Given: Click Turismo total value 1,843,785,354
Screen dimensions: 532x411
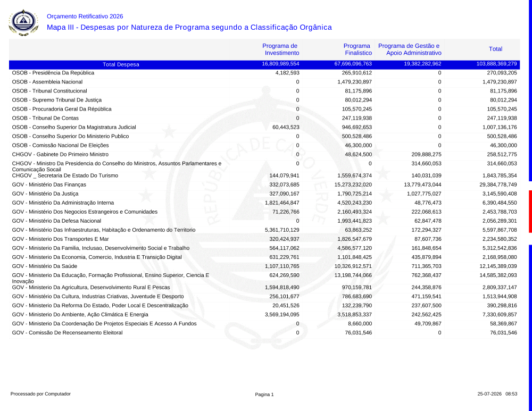Looking at the screenshot, I should (500, 175).
